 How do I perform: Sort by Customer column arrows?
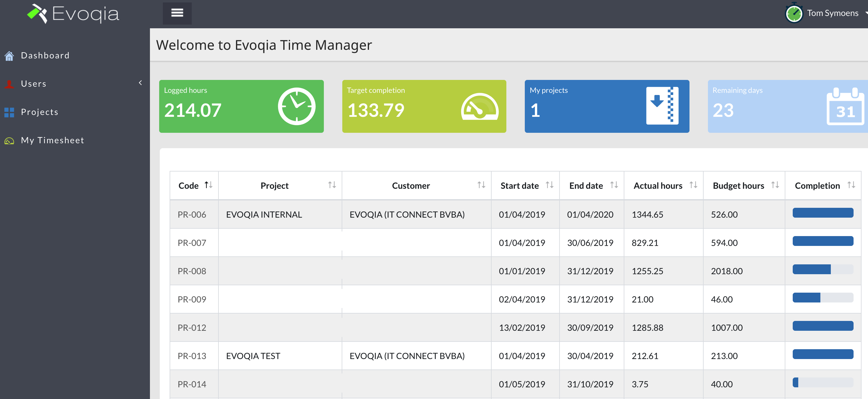click(x=481, y=185)
